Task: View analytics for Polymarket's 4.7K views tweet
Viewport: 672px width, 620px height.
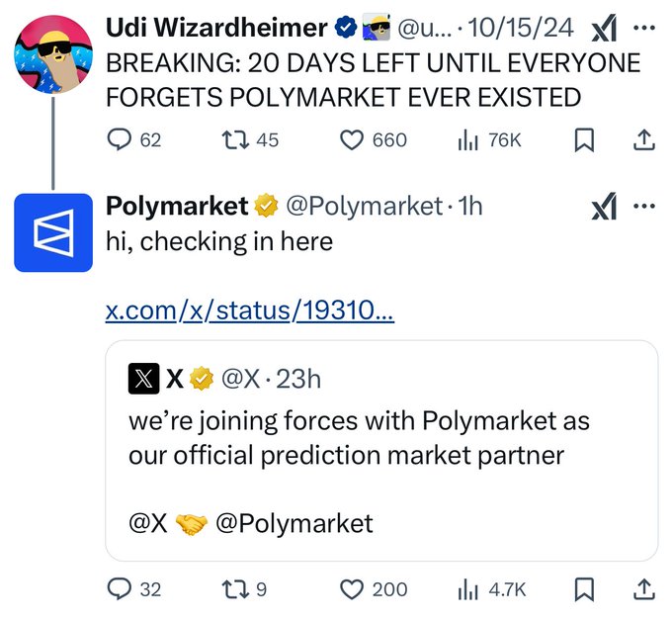Action: pos(467,589)
